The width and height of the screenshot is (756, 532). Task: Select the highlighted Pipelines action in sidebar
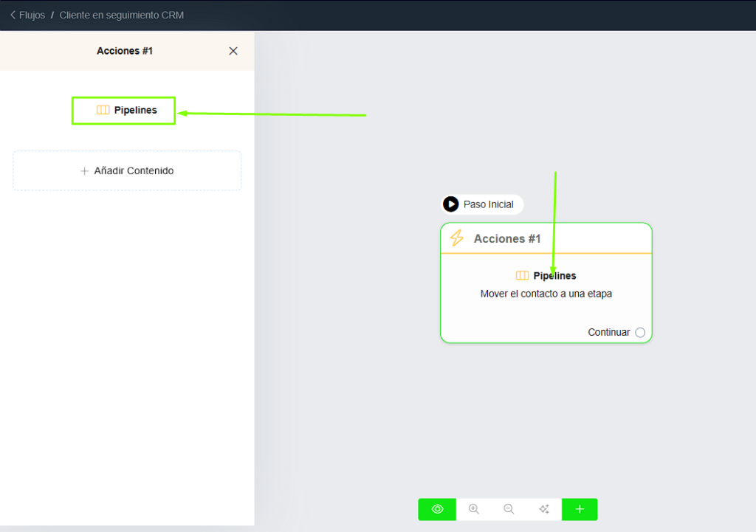point(123,110)
